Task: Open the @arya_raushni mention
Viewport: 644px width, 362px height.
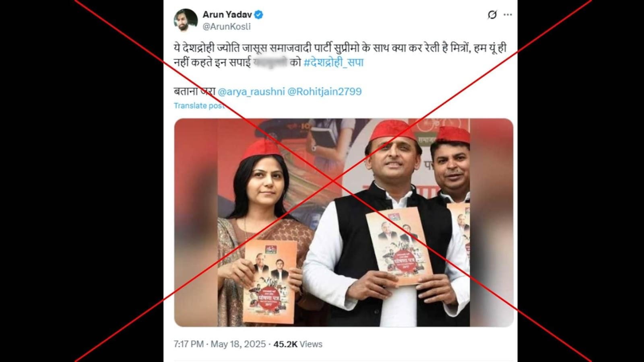Action: (251, 92)
